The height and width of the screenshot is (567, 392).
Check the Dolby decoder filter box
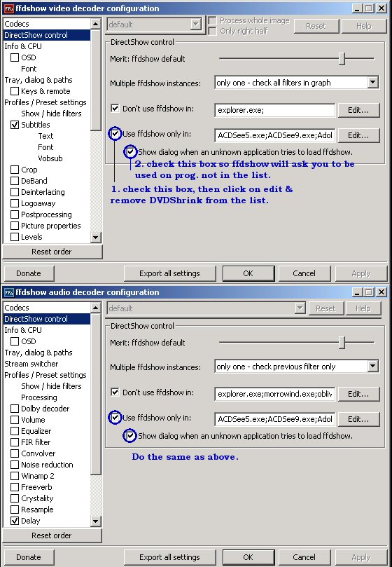(x=15, y=409)
